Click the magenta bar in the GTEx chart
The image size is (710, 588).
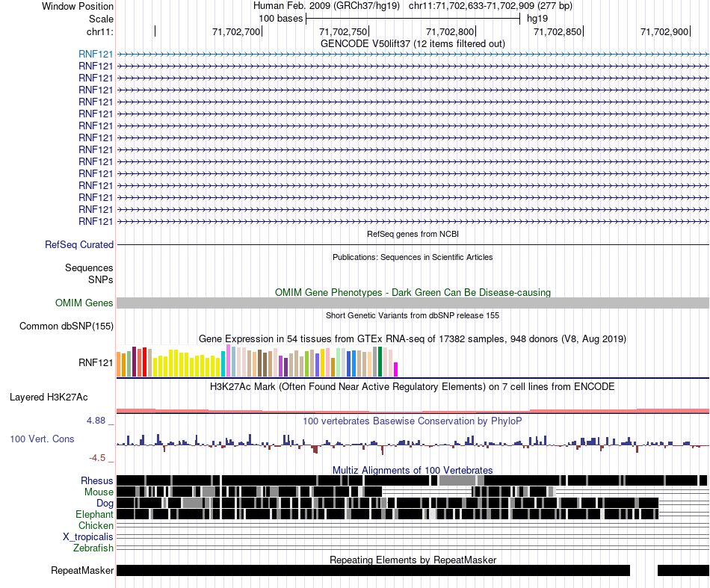click(396, 369)
